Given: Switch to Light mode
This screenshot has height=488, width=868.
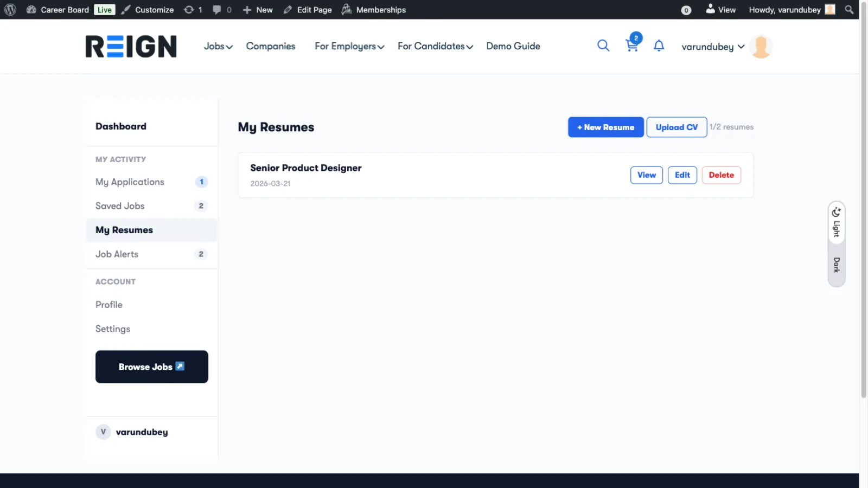Looking at the screenshot, I should pyautogui.click(x=837, y=222).
